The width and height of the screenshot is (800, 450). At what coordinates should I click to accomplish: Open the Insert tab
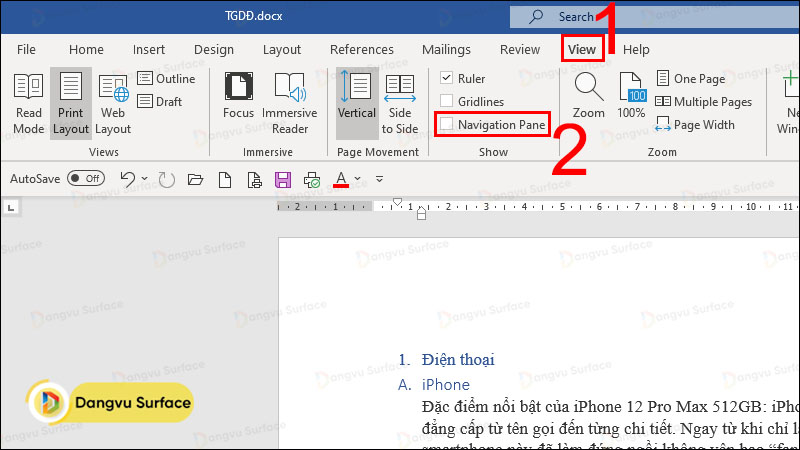148,49
